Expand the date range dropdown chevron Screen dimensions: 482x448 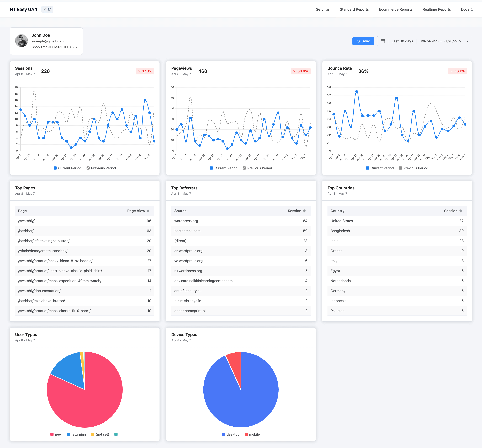(x=467, y=41)
